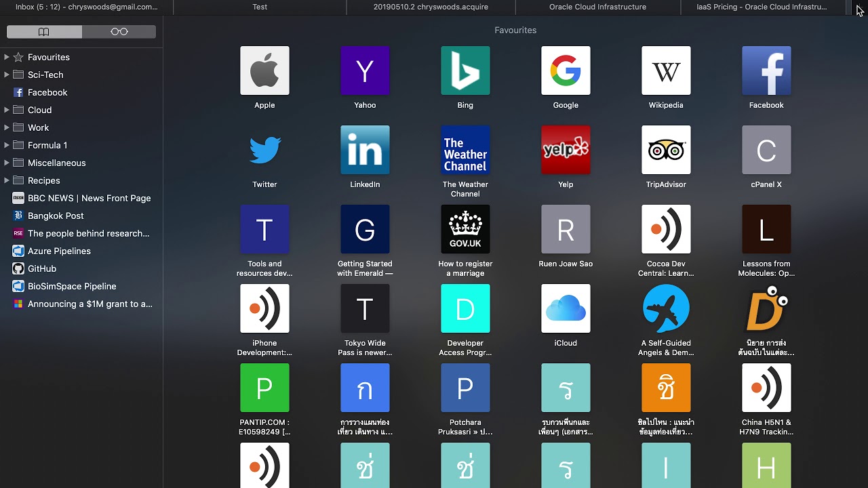Open the Potchara Pruksasri tile
The width and height of the screenshot is (868, 488).
coord(465,388)
